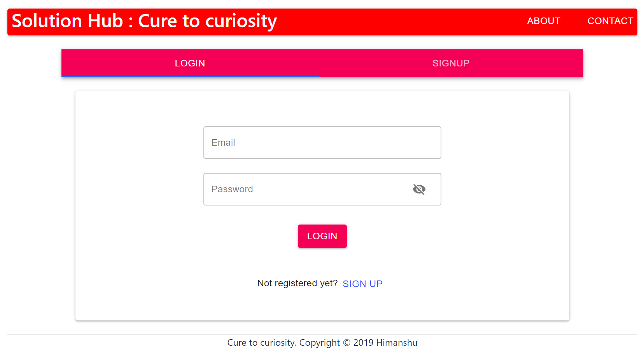The width and height of the screenshot is (644, 350).
Task: Click the year 2019 in the footer
Action: pos(363,343)
